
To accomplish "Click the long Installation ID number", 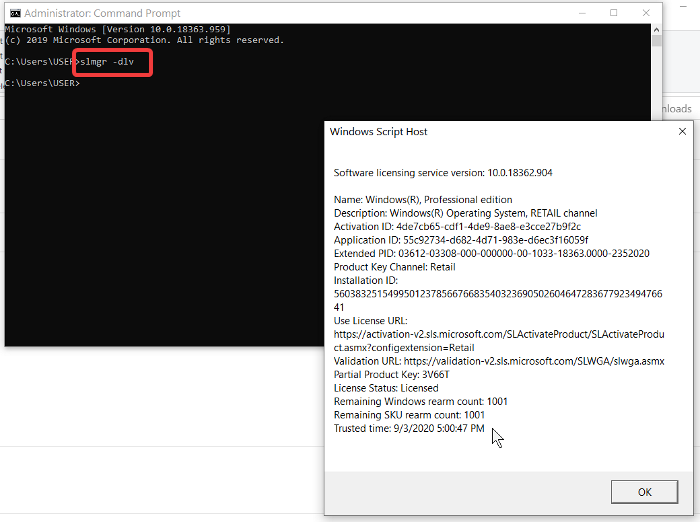I will click(x=498, y=301).
